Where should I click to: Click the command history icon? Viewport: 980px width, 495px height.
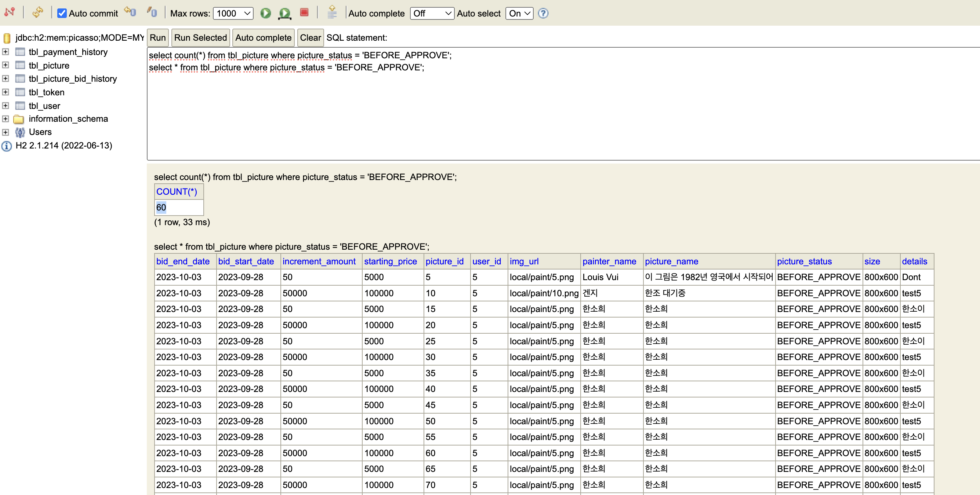332,12
